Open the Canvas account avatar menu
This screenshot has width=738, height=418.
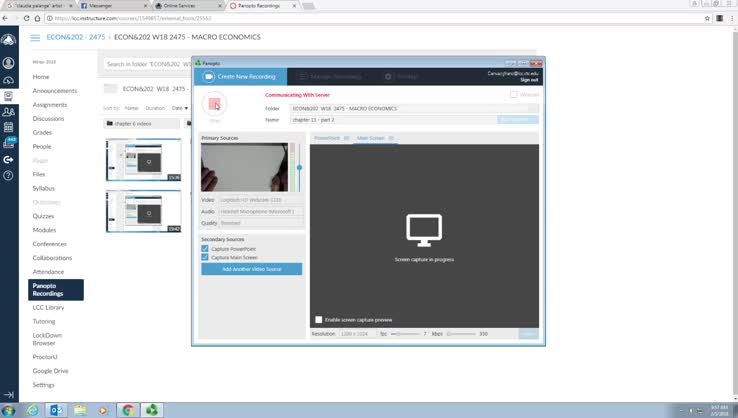8,63
